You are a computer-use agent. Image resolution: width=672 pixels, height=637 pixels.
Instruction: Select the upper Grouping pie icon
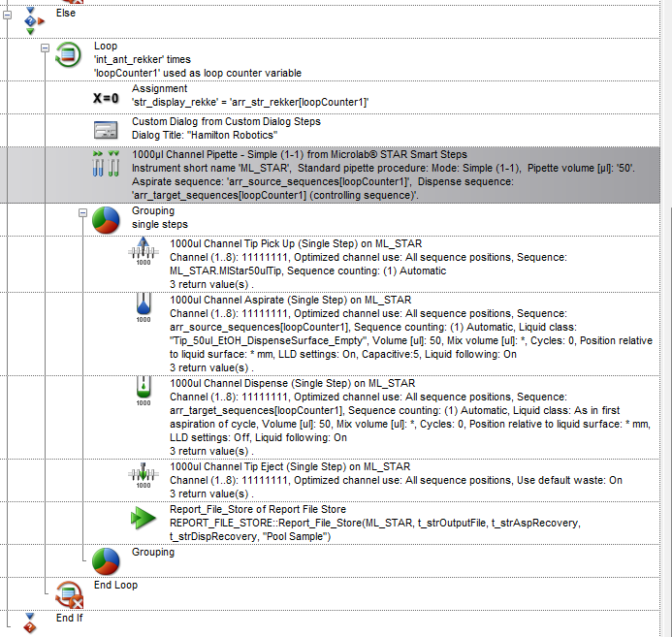[106, 220]
